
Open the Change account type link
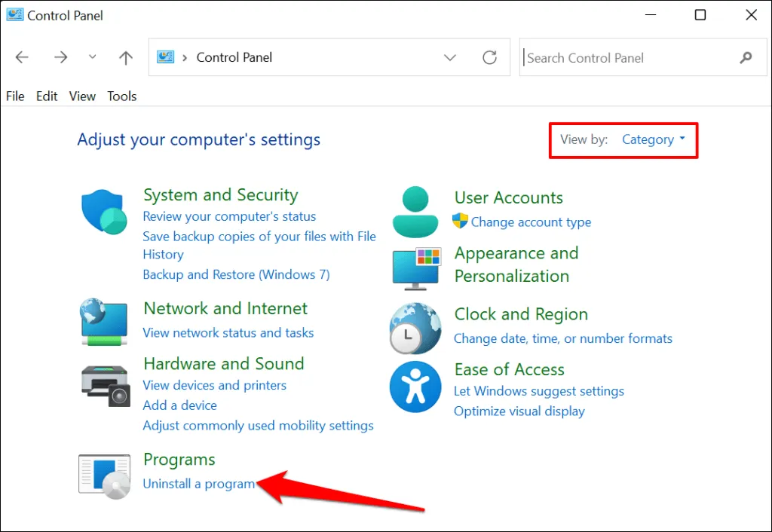coord(531,222)
